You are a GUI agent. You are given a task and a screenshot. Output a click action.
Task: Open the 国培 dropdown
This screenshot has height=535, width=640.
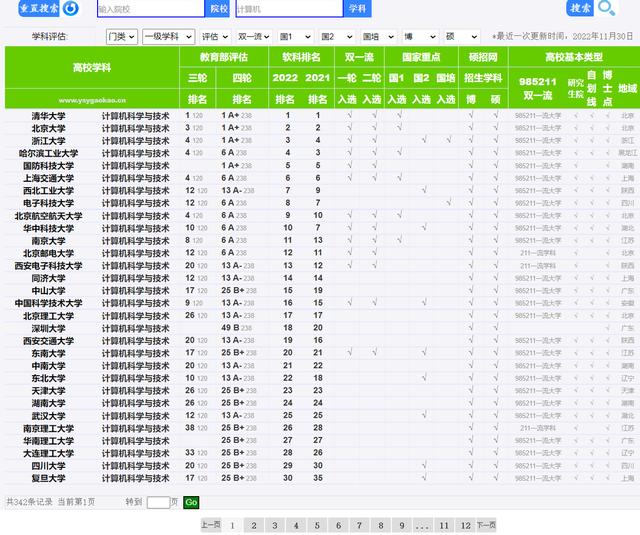pos(378,37)
